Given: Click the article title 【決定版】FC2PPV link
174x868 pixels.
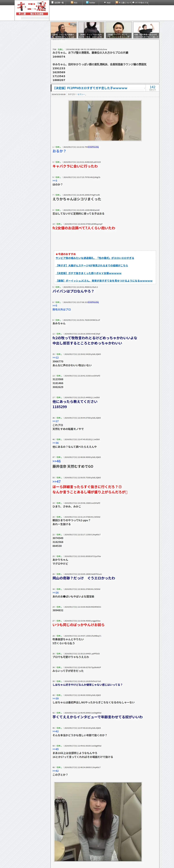Looking at the screenshot, I should tap(90, 88).
